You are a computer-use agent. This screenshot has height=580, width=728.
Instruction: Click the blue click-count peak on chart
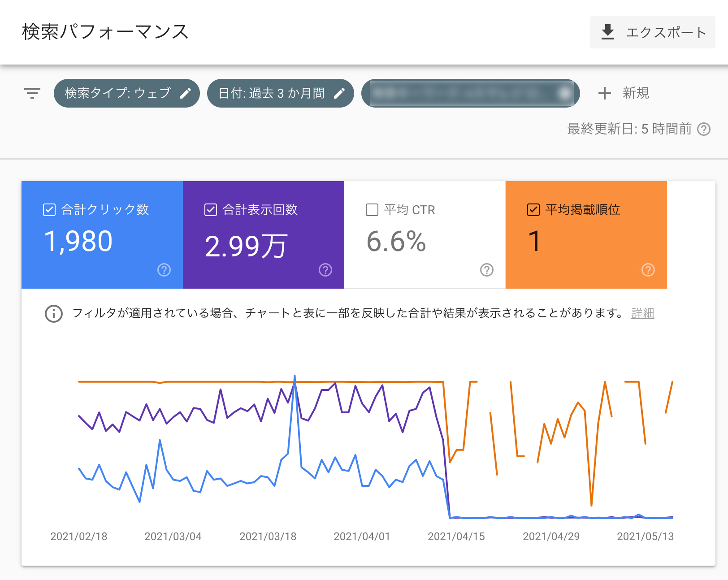(295, 377)
